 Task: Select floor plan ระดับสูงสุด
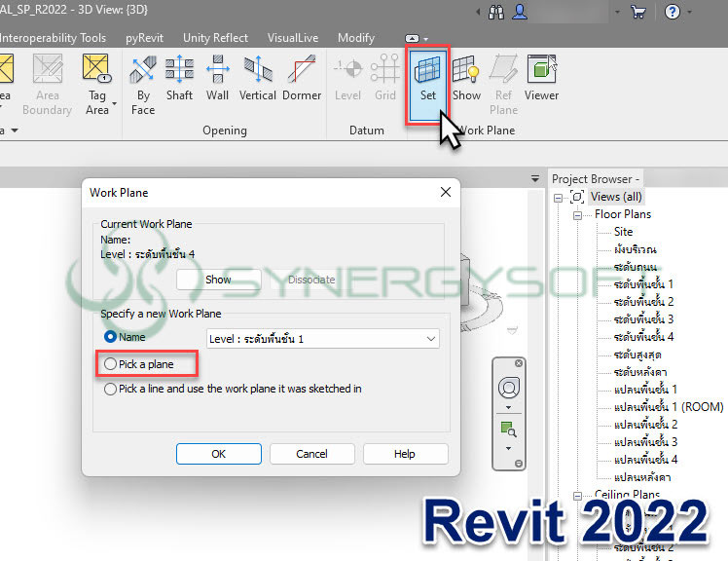click(637, 355)
